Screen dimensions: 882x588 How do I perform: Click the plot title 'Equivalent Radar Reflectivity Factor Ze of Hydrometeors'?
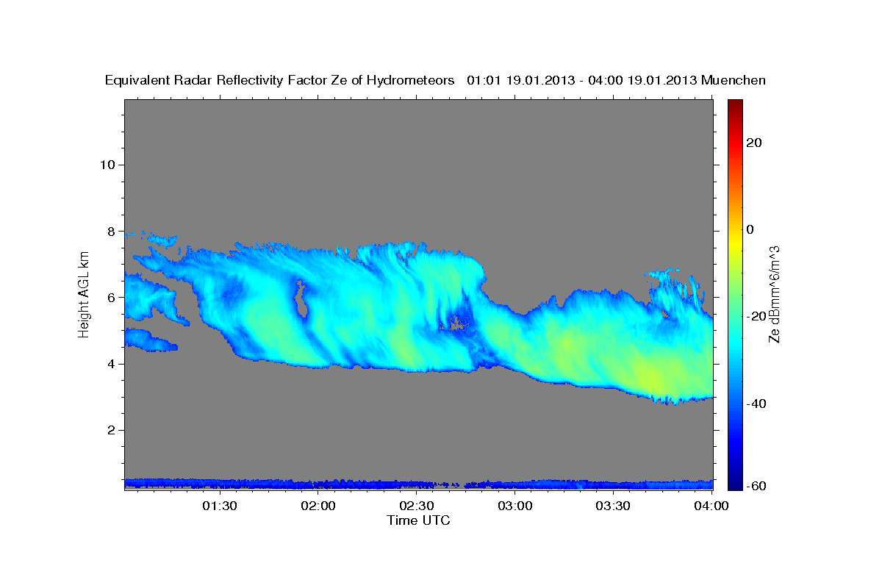pos(280,81)
